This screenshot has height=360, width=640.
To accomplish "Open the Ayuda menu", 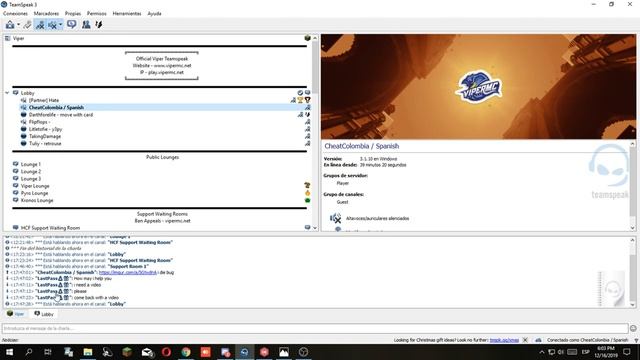I will [154, 13].
